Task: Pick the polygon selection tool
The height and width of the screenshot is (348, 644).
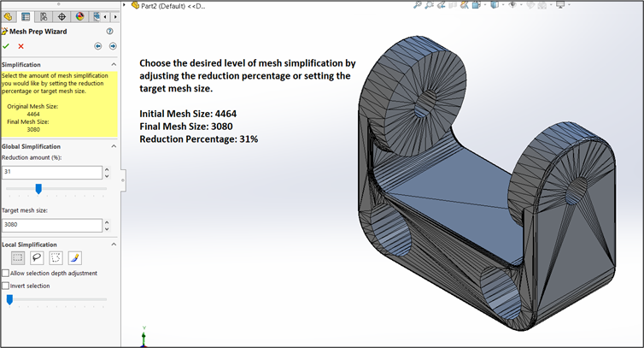Action: click(x=56, y=257)
